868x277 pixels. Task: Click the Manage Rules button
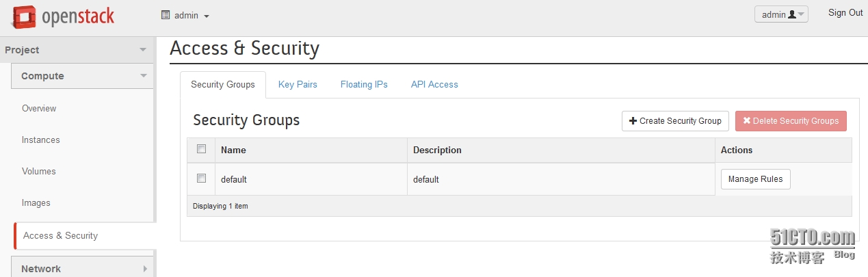[756, 179]
